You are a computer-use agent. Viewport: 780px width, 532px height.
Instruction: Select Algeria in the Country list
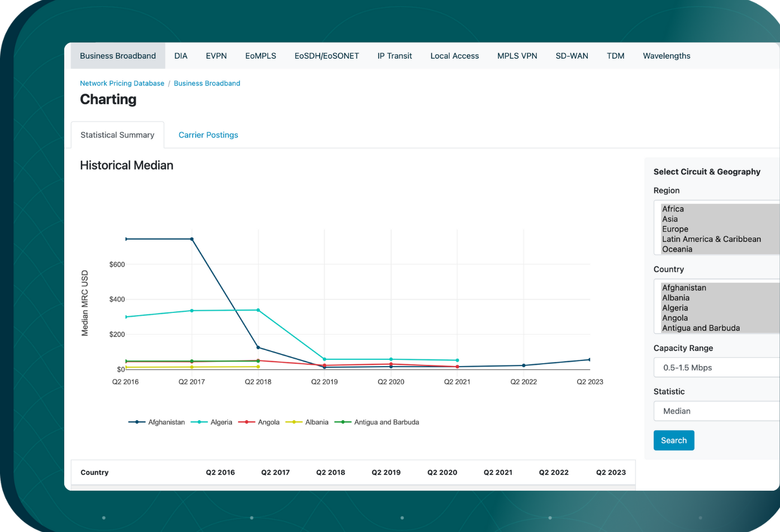coord(675,308)
